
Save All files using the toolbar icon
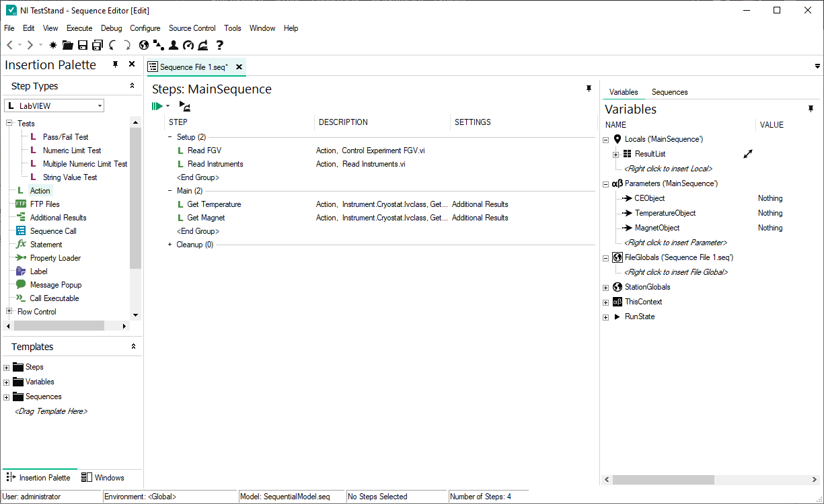click(97, 45)
